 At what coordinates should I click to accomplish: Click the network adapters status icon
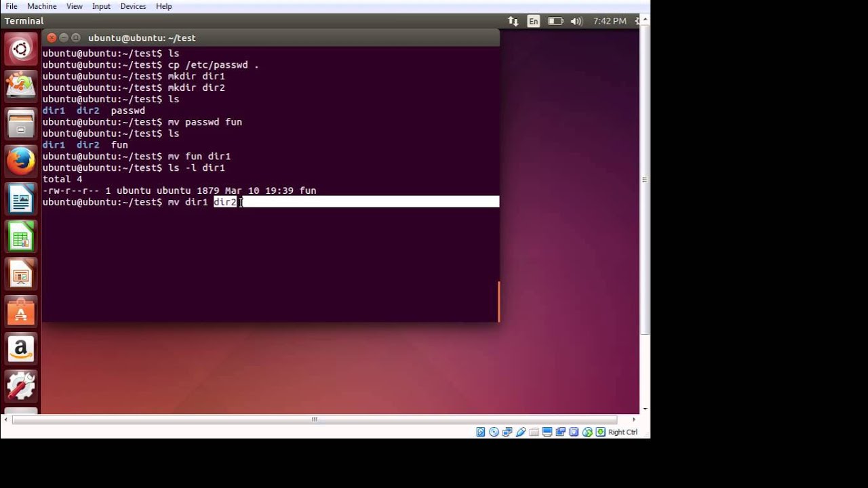coord(507,432)
